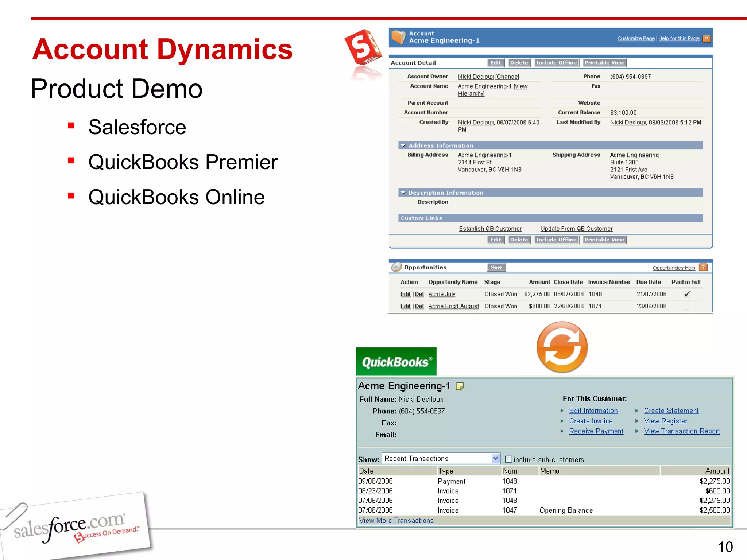Sort transactions by the Type column header
Screen dimensions: 747x560
tap(469, 471)
